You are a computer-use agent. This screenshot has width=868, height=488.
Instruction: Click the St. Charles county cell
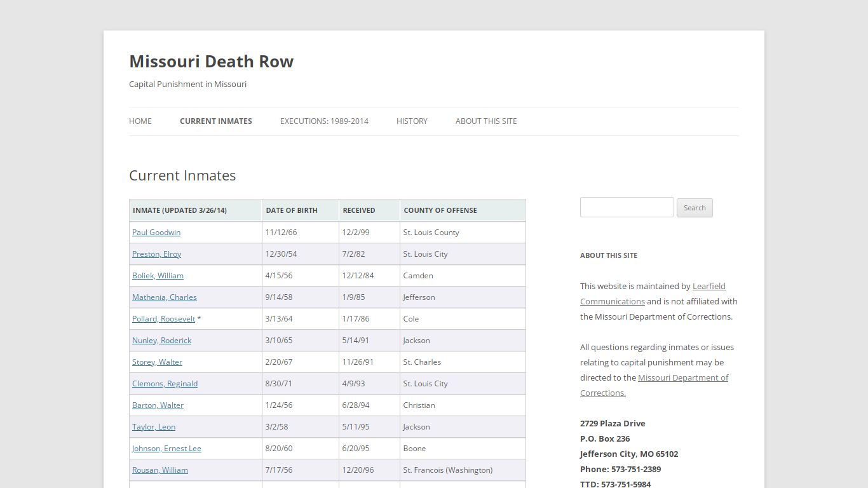tap(463, 362)
